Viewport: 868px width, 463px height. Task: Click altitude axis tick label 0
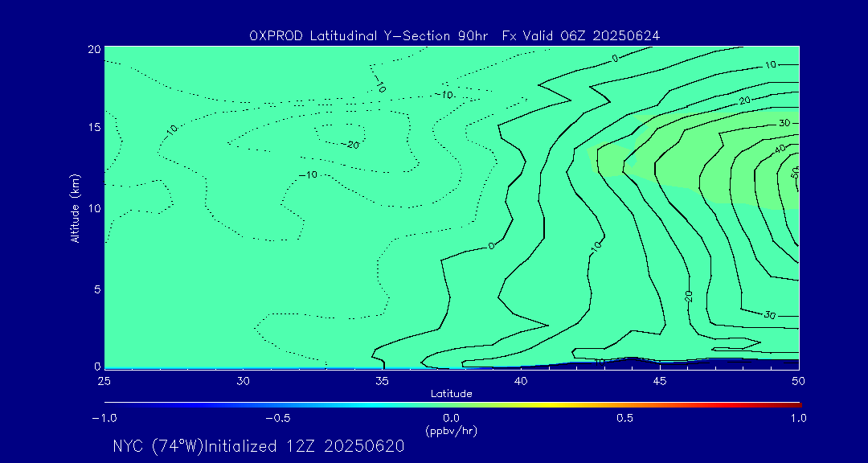[x=97, y=366]
